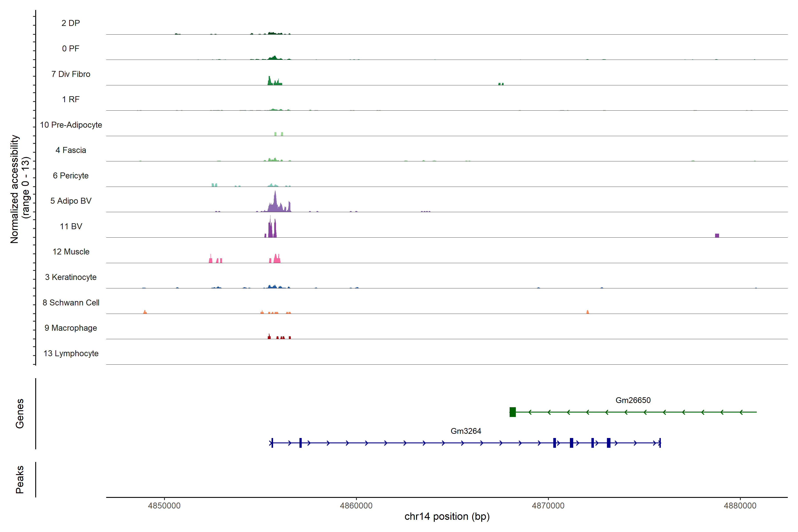Click the 4850000 axis tick label
Viewport: 798px width, 532px height.
coord(164,506)
